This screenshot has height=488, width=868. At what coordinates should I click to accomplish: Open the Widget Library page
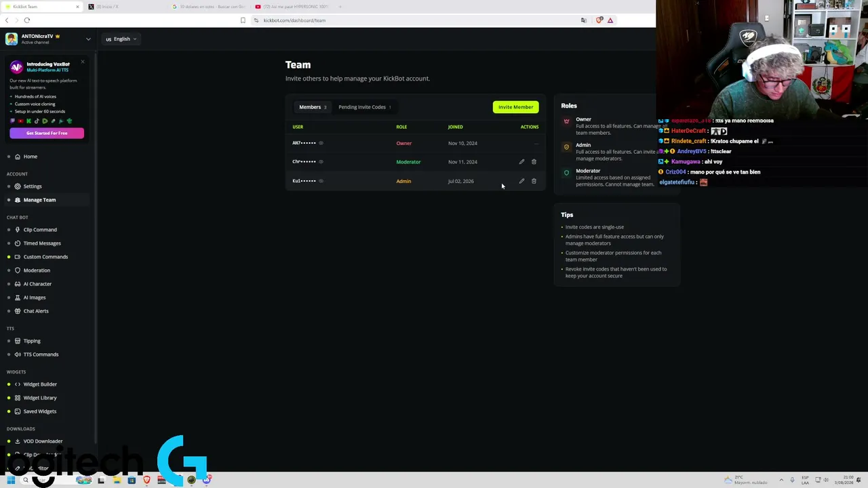40,398
